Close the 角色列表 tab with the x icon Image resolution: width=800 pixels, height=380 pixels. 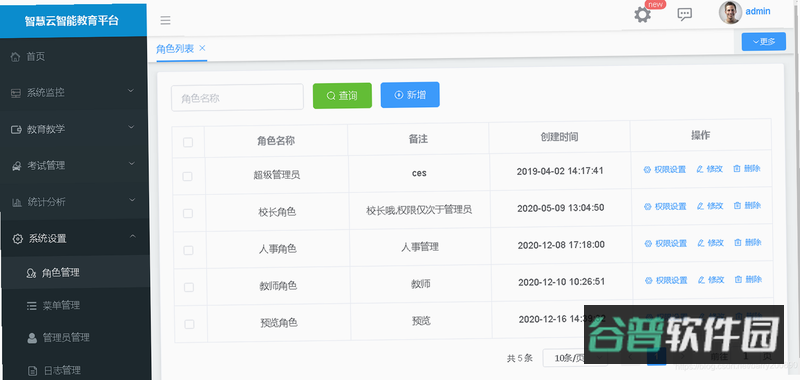[202, 48]
